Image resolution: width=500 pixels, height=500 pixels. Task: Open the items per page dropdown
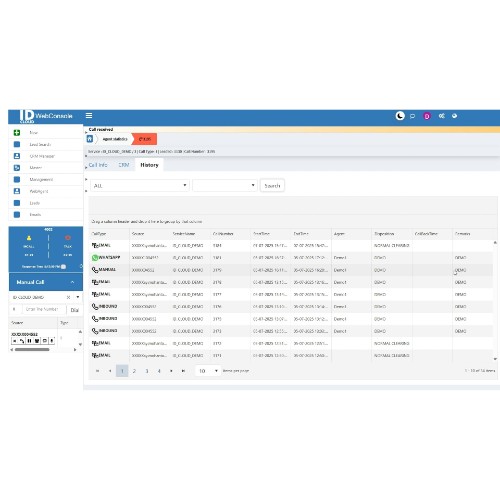click(208, 371)
